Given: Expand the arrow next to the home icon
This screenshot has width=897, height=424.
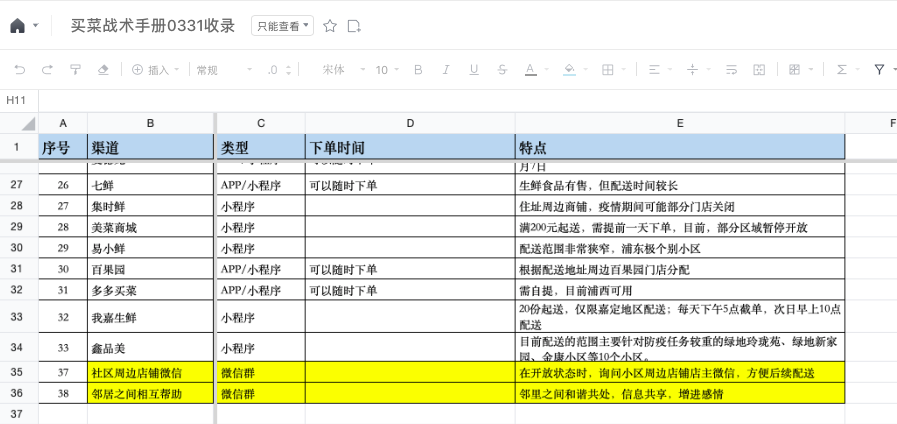Looking at the screenshot, I should point(36,26).
